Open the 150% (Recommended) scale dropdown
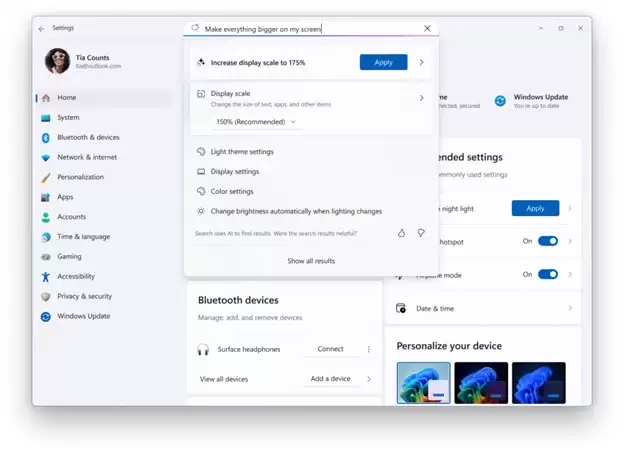This screenshot has height=454, width=624. 256,122
